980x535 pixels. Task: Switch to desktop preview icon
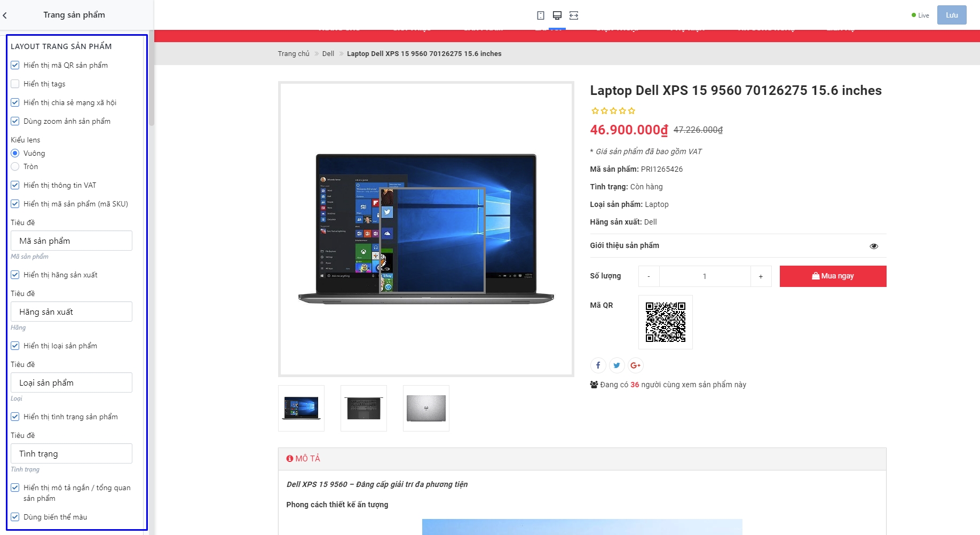(557, 15)
